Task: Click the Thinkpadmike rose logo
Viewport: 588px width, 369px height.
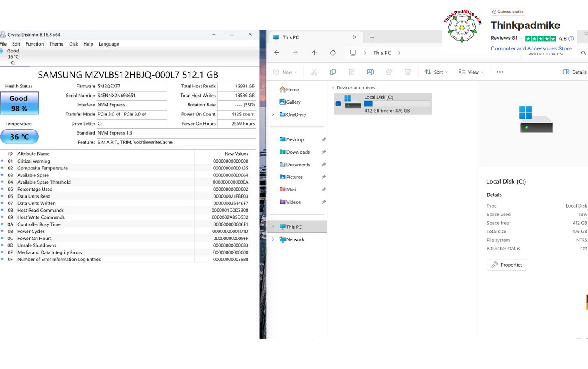Action: click(x=462, y=26)
